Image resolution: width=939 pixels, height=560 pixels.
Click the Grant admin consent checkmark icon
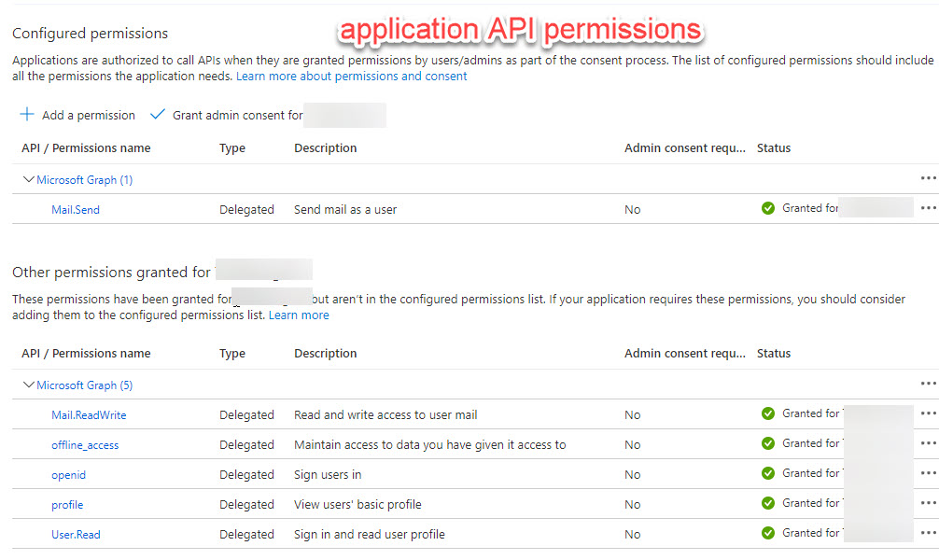157,114
